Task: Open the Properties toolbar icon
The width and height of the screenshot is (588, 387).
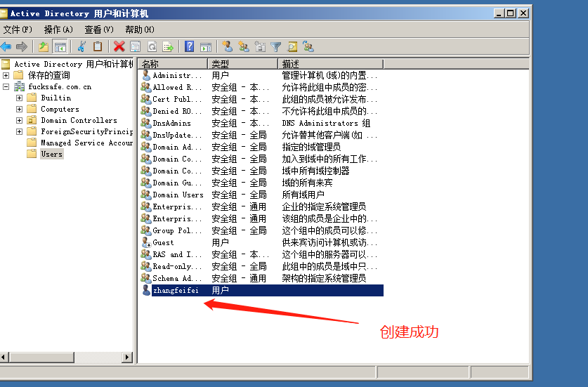Action: tap(135, 46)
